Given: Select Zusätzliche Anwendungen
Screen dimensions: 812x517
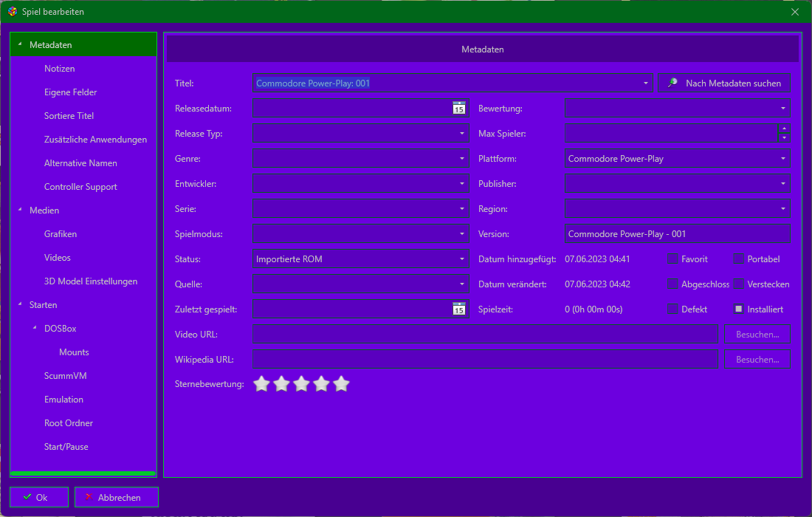Looking at the screenshot, I should point(95,140).
